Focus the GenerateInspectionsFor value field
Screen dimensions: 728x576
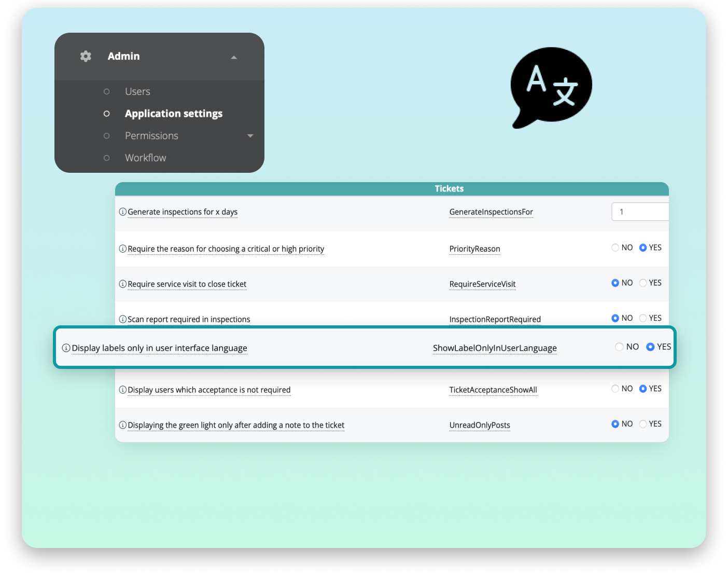(640, 212)
